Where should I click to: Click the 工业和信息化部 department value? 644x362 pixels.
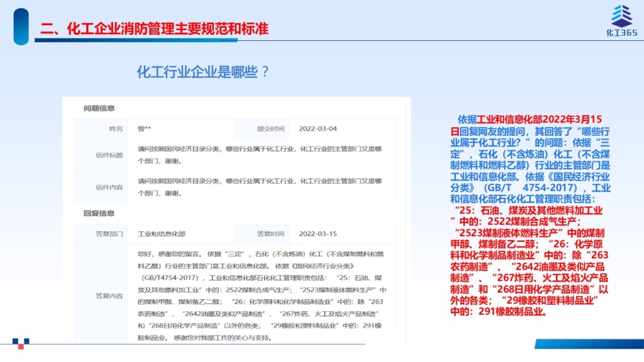(162, 234)
